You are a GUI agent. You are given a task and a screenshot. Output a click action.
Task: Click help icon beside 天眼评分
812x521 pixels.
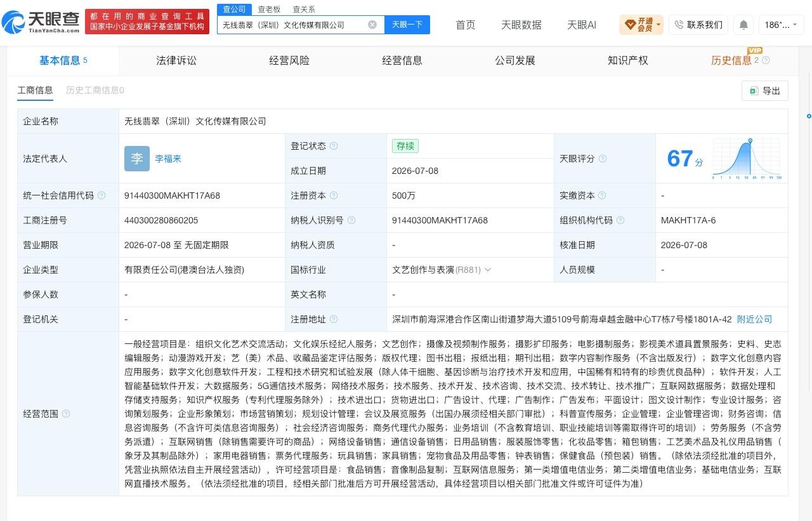point(603,159)
